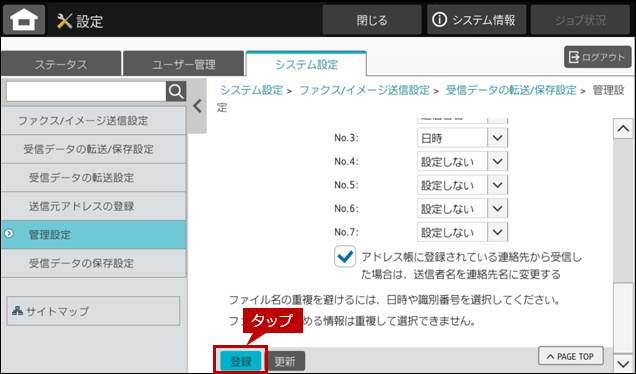Open 受信データの転送/保存設定 in the sidebar

pos(93,149)
